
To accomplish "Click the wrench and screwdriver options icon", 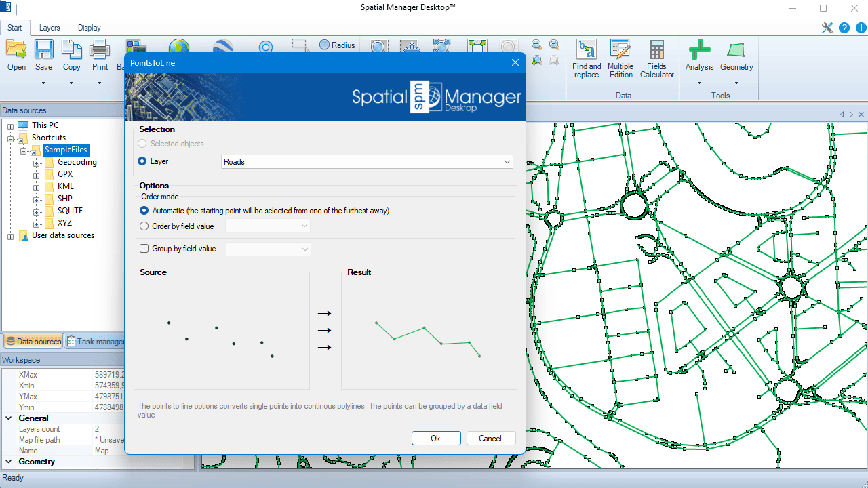I will coord(827,28).
